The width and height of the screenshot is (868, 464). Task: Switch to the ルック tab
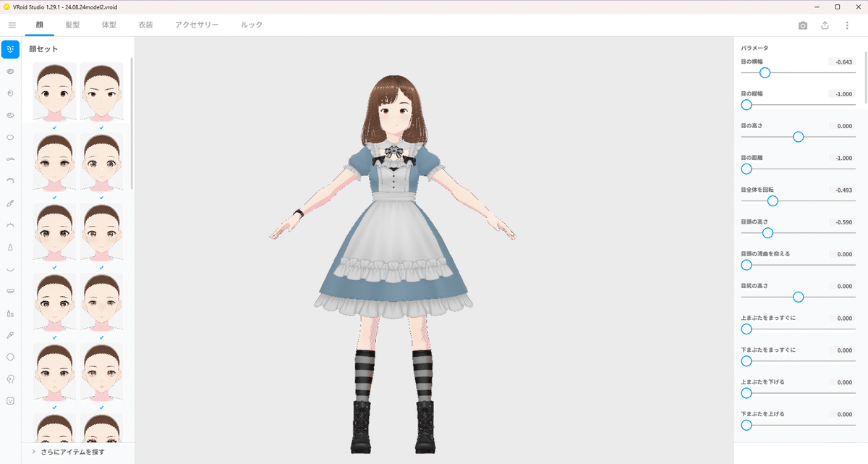pos(252,25)
